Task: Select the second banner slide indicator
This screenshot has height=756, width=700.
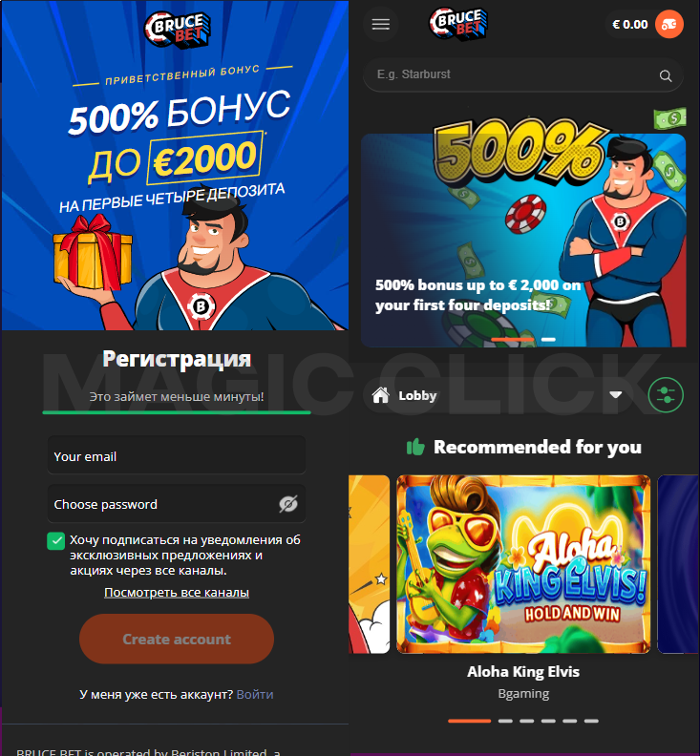Action: 548,340
